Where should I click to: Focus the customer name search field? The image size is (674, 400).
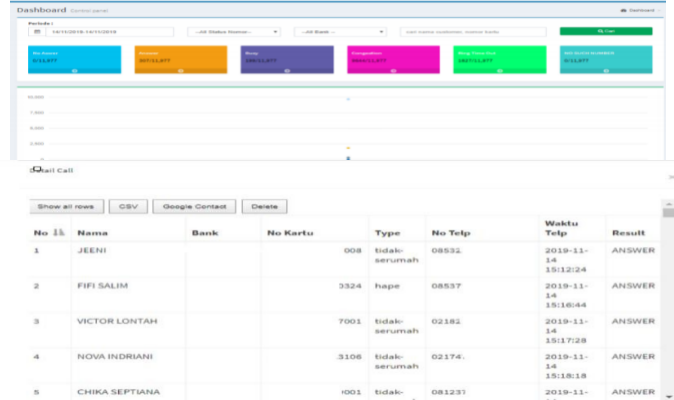(473, 32)
